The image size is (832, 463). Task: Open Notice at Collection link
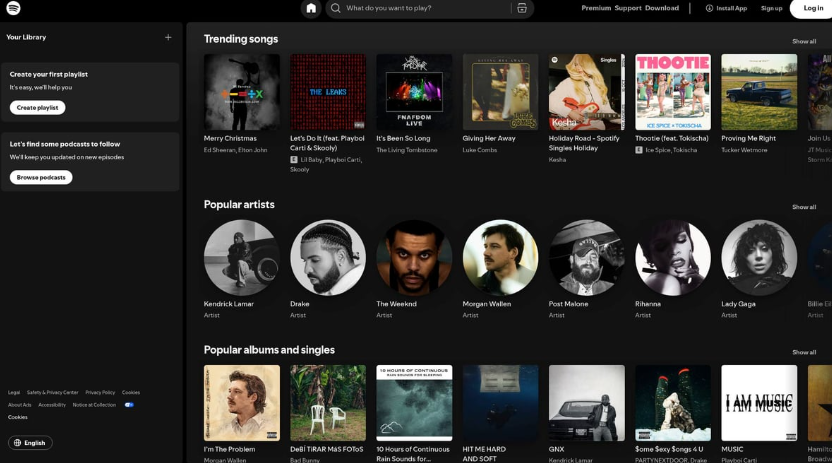point(94,405)
